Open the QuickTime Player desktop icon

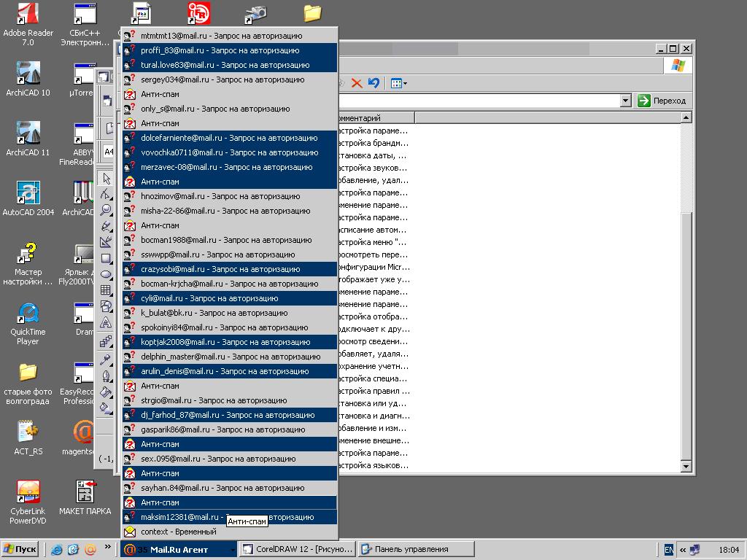pyautogui.click(x=28, y=324)
